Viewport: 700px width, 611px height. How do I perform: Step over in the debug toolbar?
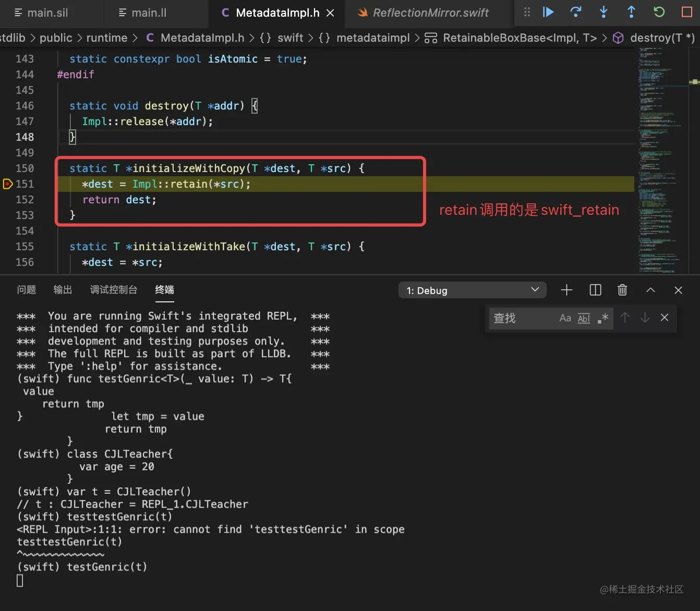(576, 12)
